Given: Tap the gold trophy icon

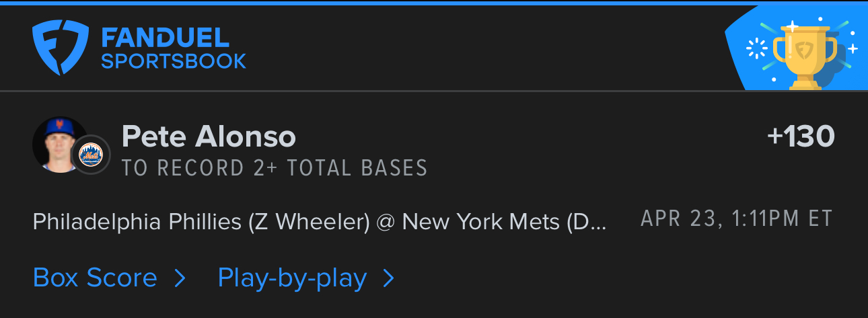Looking at the screenshot, I should (x=805, y=55).
